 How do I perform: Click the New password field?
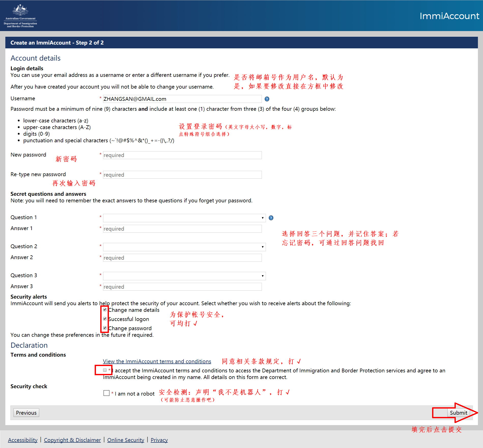coord(182,155)
